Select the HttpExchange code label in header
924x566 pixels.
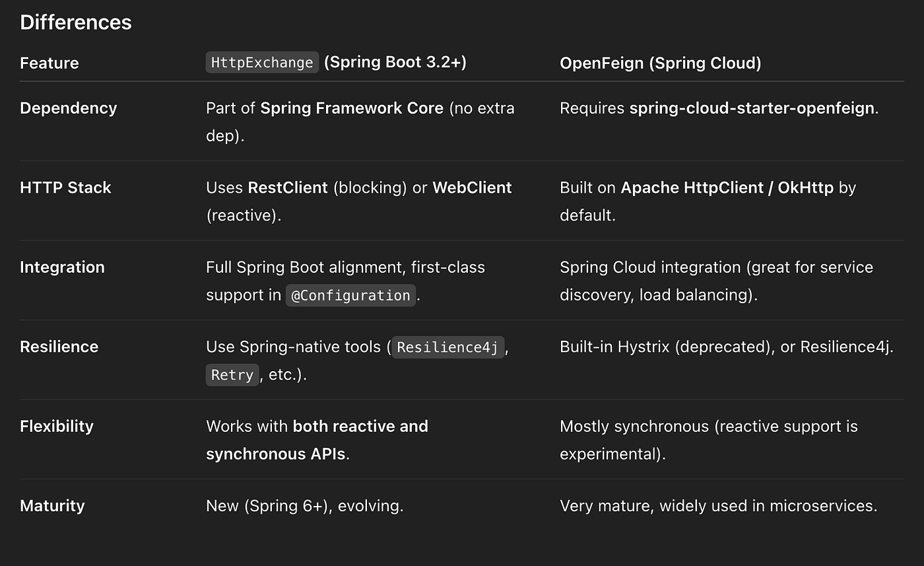point(262,63)
